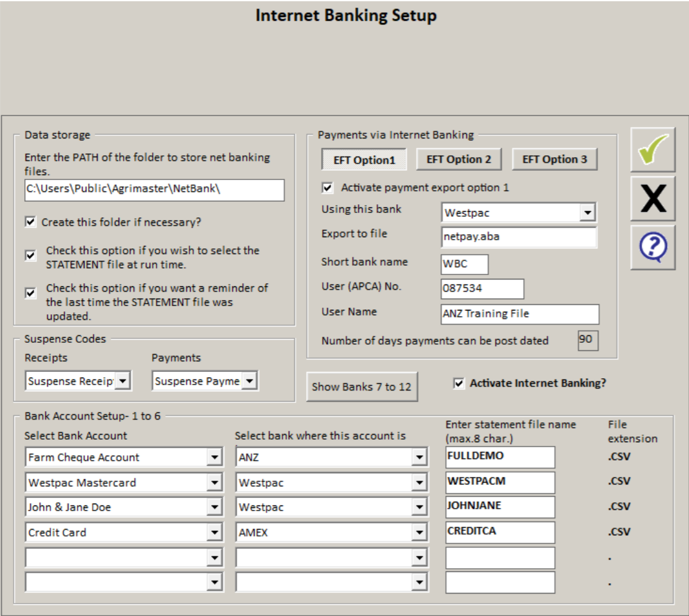Click the last row empty statement file field
This screenshot has height=616, width=689.
point(500,582)
